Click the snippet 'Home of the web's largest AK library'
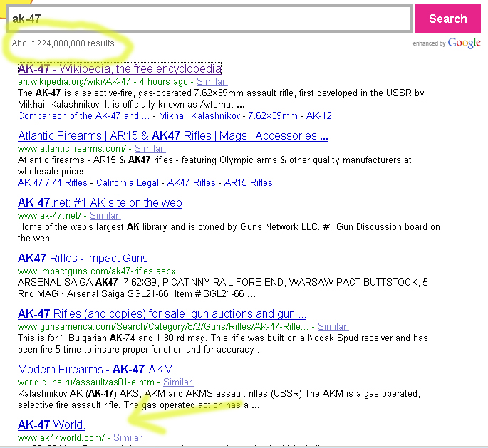 pos(229,232)
